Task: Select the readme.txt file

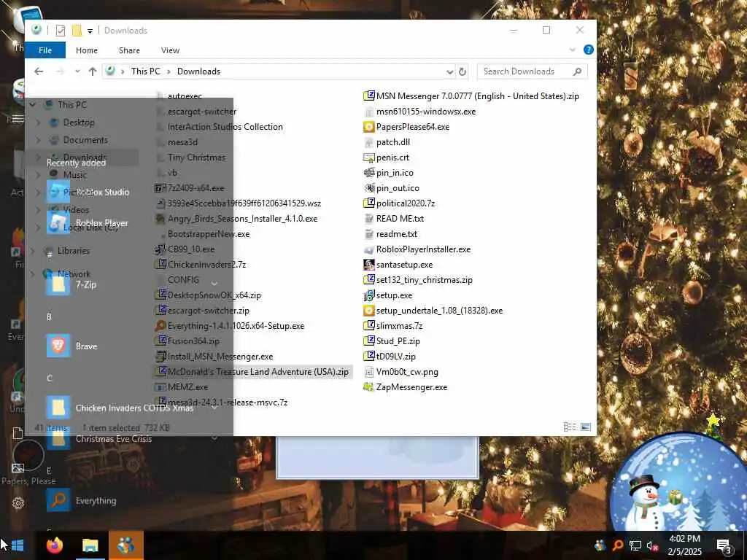Action: pyautogui.click(x=390, y=234)
